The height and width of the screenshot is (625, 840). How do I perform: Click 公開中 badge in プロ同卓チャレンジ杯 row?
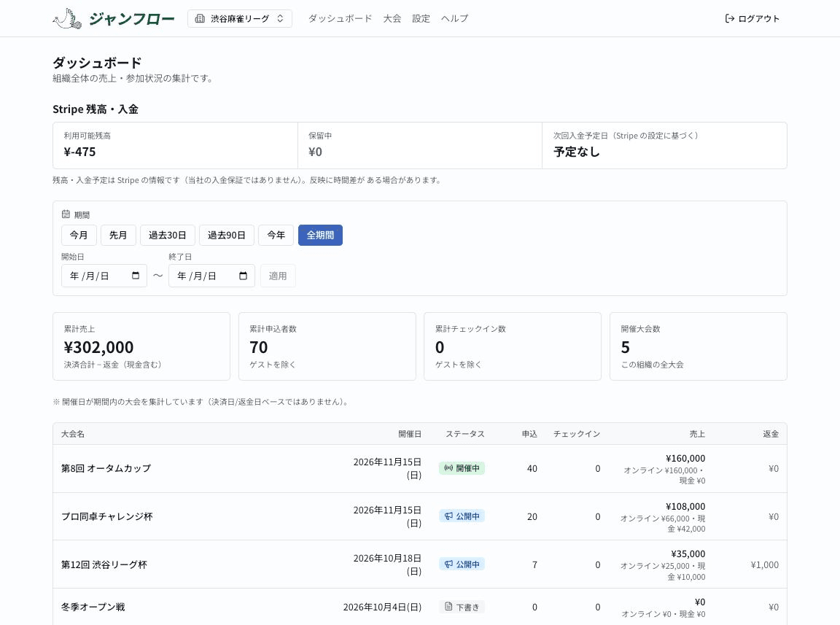(x=462, y=516)
